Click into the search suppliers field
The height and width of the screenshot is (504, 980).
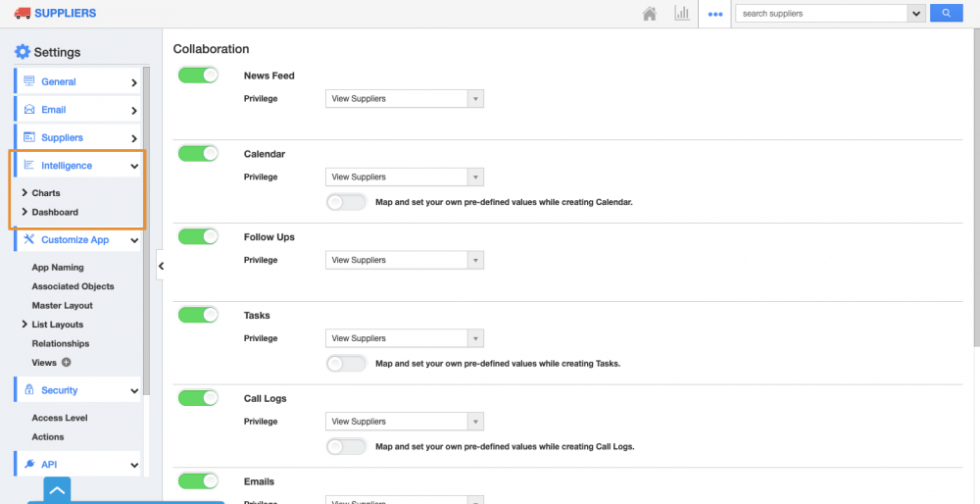821,14
